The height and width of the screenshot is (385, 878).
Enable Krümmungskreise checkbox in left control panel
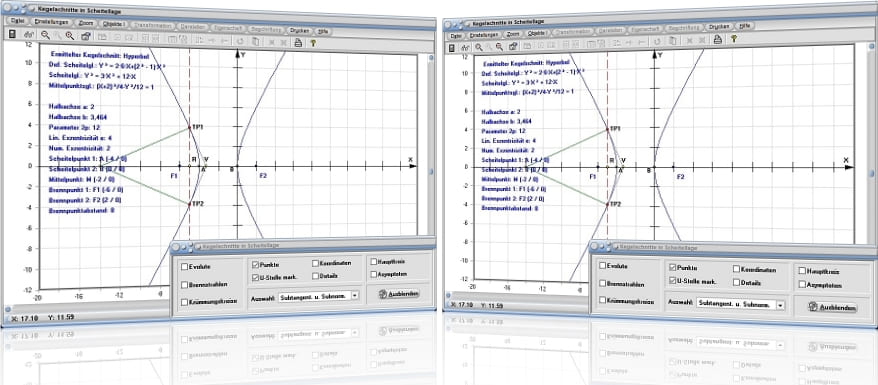click(x=185, y=302)
